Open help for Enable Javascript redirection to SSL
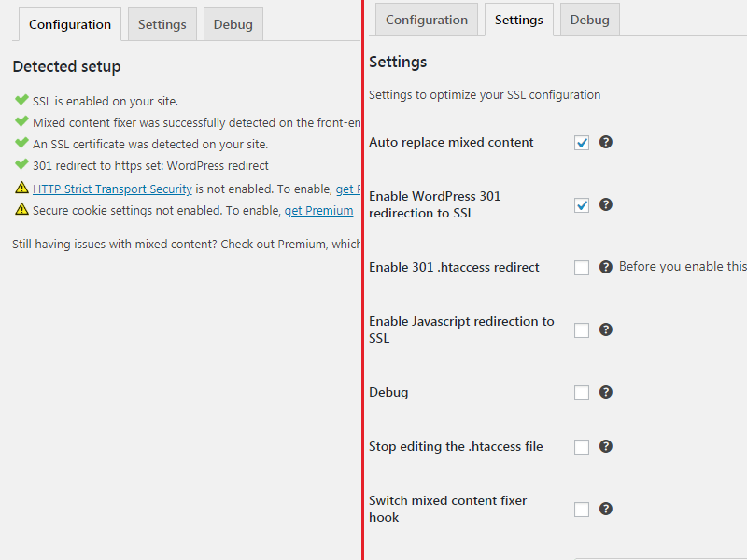Screen dimensions: 747x560 click(x=606, y=329)
